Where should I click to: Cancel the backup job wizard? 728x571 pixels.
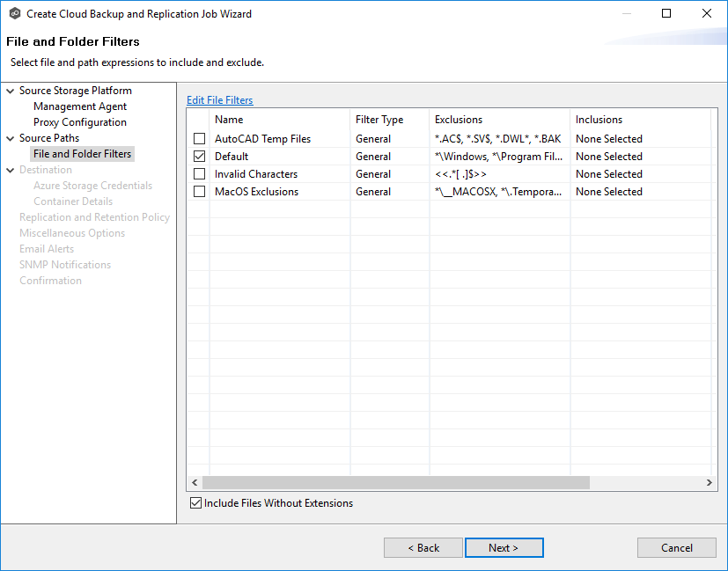coord(676,547)
